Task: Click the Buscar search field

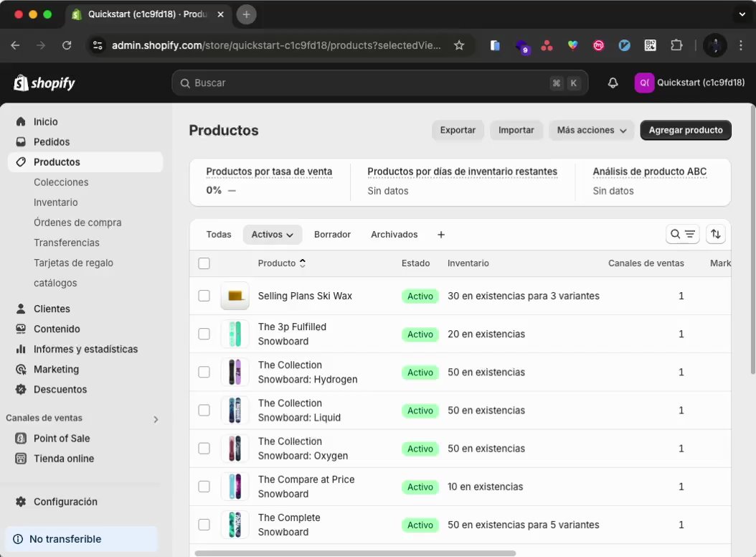Action: click(x=366, y=83)
